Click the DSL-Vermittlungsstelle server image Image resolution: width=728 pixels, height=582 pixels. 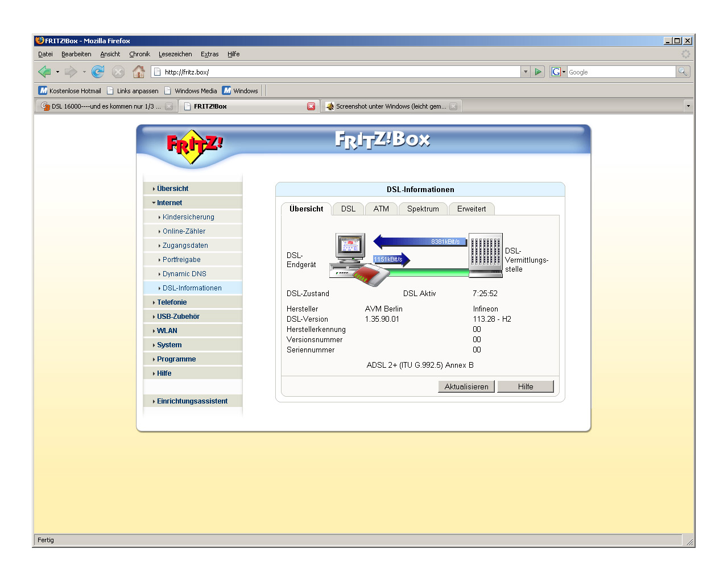pyautogui.click(x=486, y=255)
